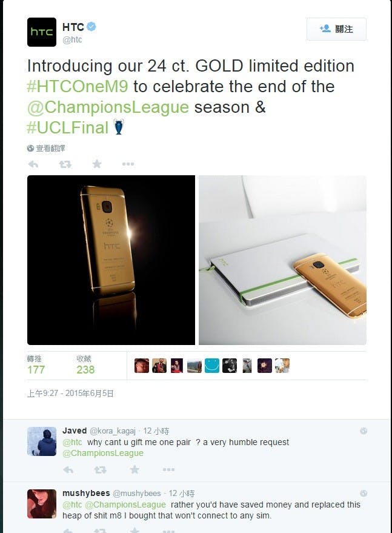392x533 pixels.
Task: Click the follow button for HTC
Action: (x=336, y=29)
